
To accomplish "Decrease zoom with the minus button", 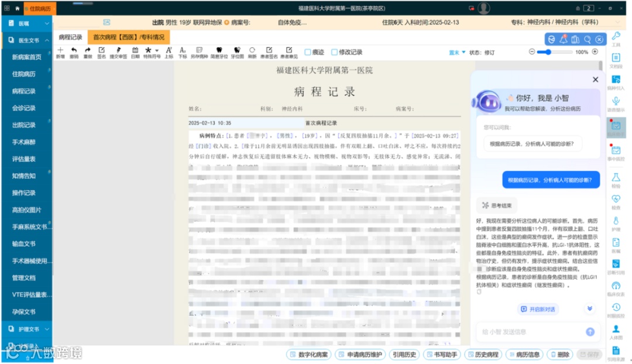I will (532, 52).
